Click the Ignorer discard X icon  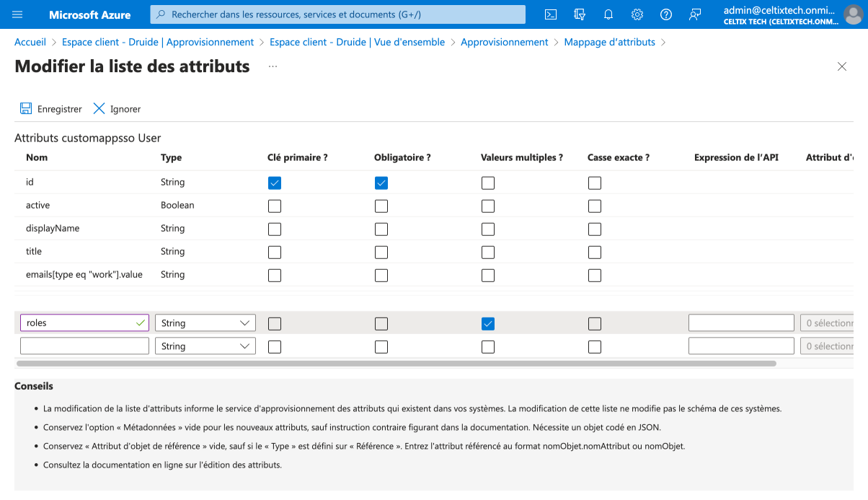pyautogui.click(x=99, y=108)
